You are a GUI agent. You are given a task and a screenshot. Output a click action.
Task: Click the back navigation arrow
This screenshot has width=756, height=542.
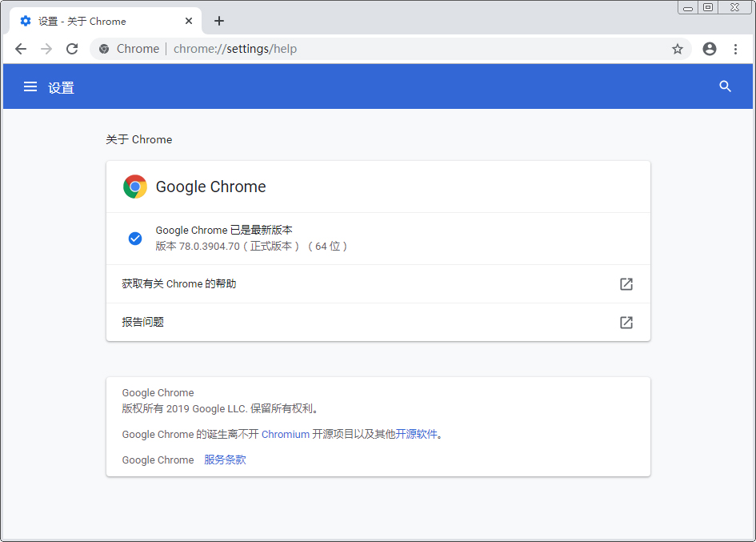[x=21, y=49]
